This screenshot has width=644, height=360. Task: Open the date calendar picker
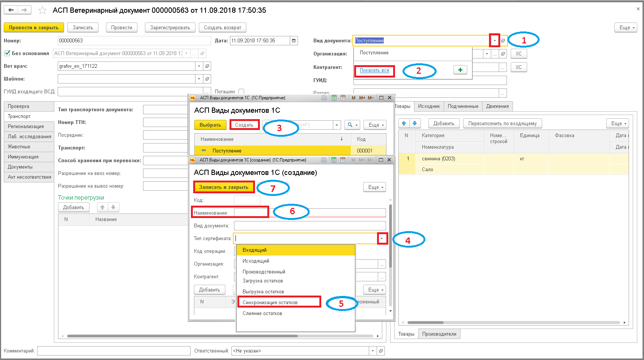click(294, 41)
